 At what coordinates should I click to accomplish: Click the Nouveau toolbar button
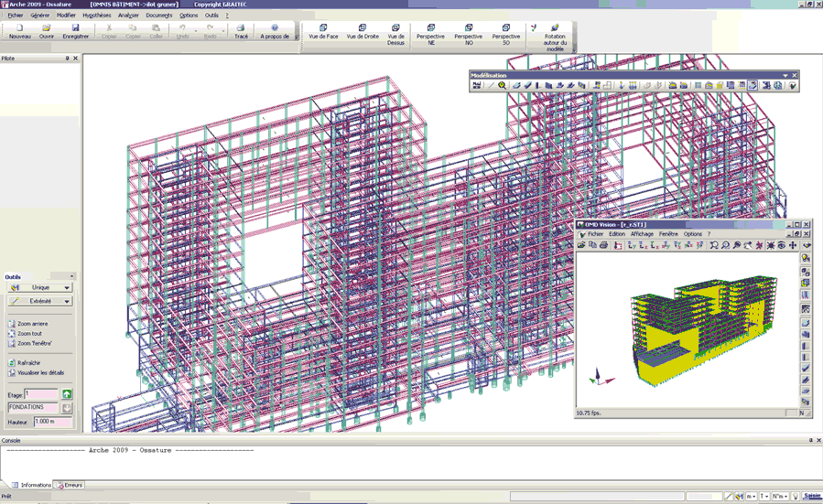point(20,31)
